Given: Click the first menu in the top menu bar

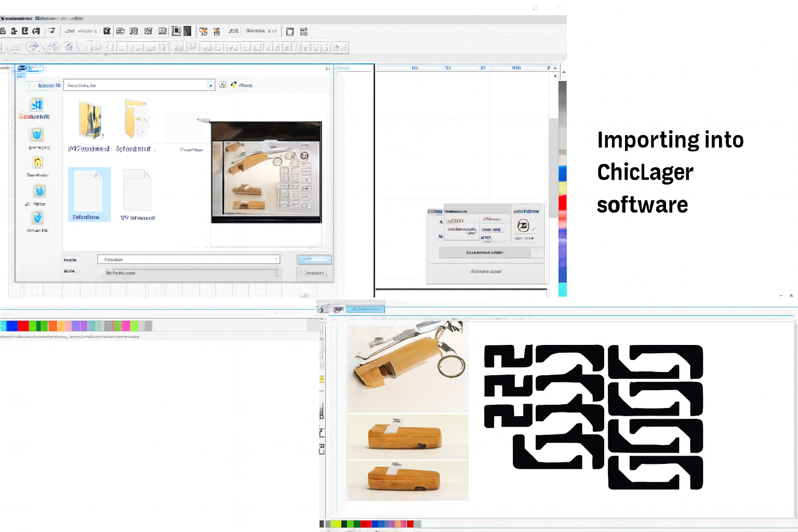Looking at the screenshot, I should [x=16, y=18].
